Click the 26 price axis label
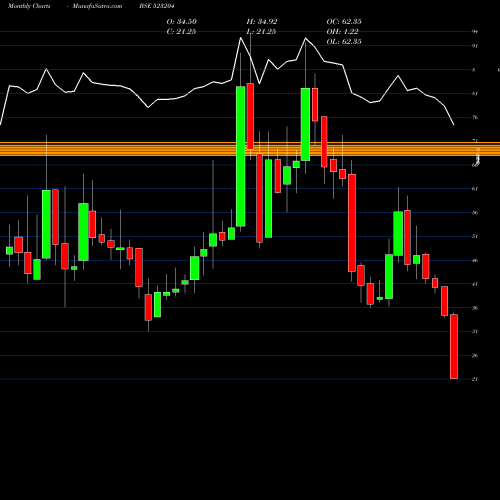The image size is (500, 500). pos(475,356)
